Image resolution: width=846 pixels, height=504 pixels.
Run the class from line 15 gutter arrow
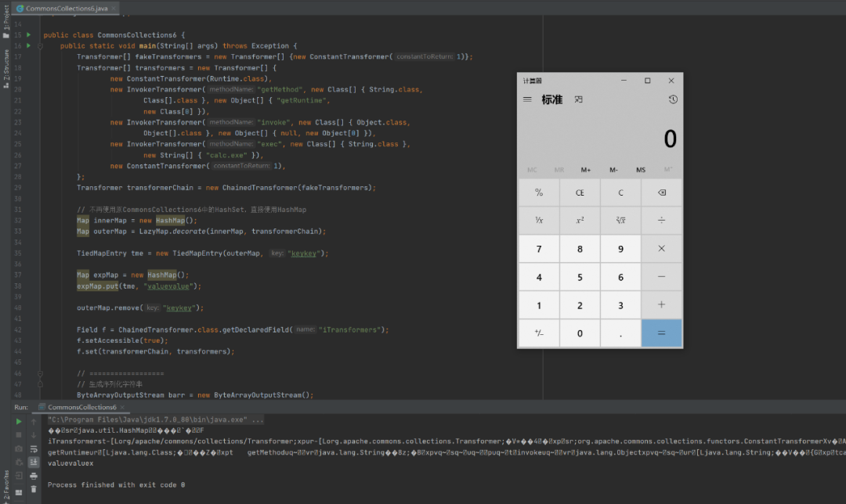tap(29, 35)
